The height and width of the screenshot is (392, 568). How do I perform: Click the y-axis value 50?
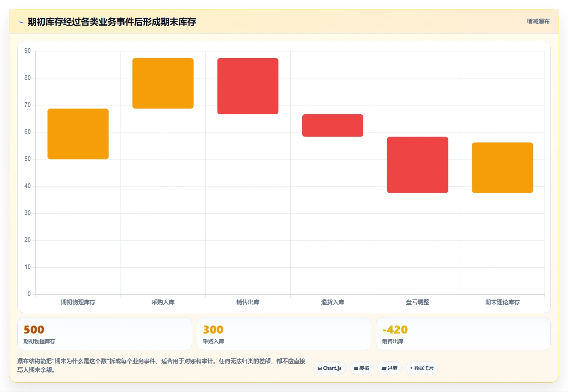pos(27,159)
